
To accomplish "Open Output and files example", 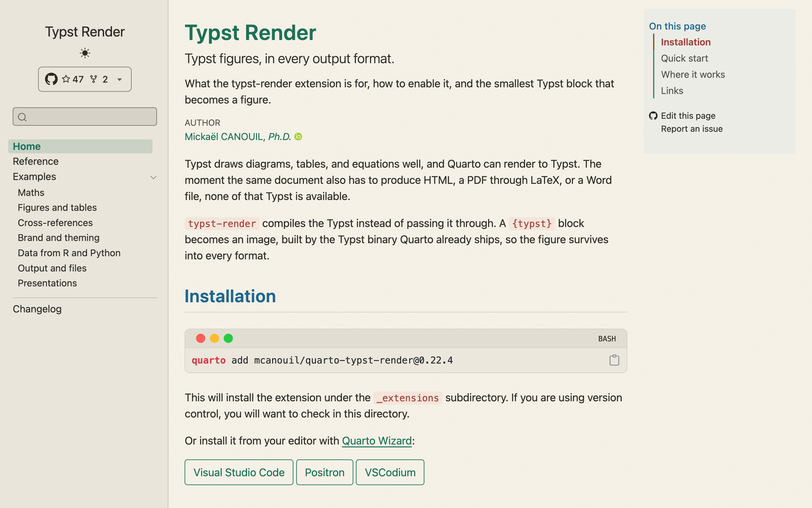I will coord(52,268).
